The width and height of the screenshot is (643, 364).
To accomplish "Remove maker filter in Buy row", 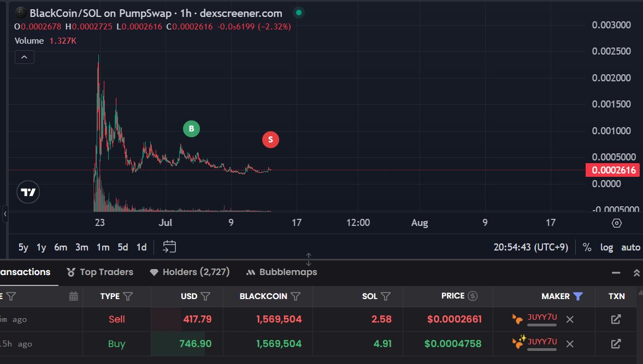I will click(570, 344).
